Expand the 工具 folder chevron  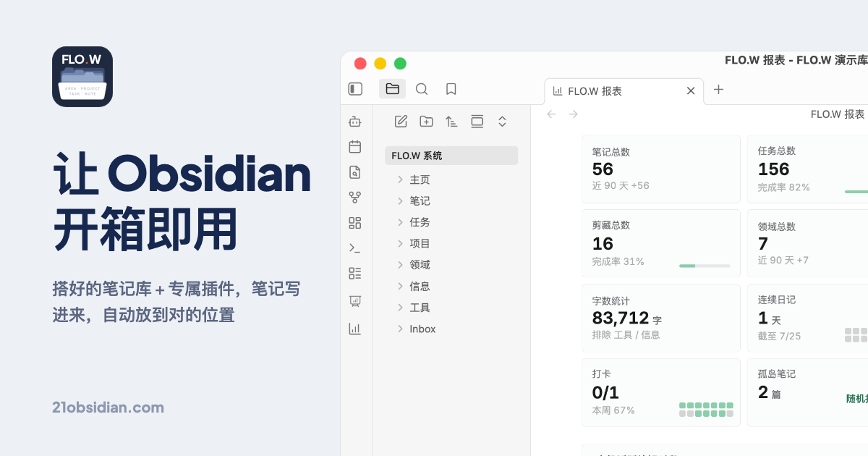coord(400,308)
